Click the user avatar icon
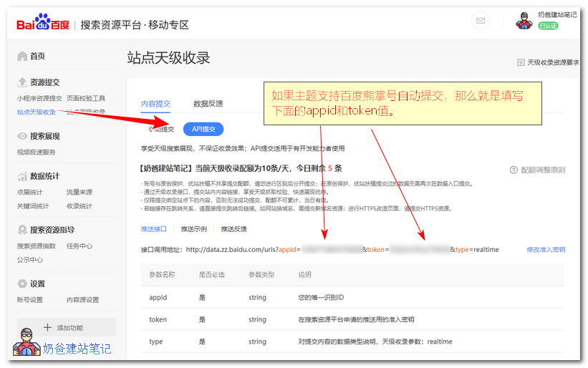The image size is (588, 368). click(x=524, y=21)
